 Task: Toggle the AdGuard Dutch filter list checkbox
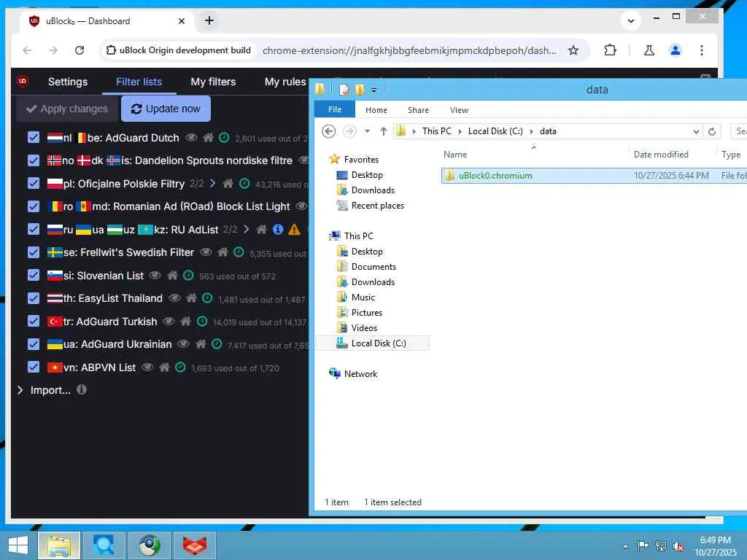coord(34,138)
